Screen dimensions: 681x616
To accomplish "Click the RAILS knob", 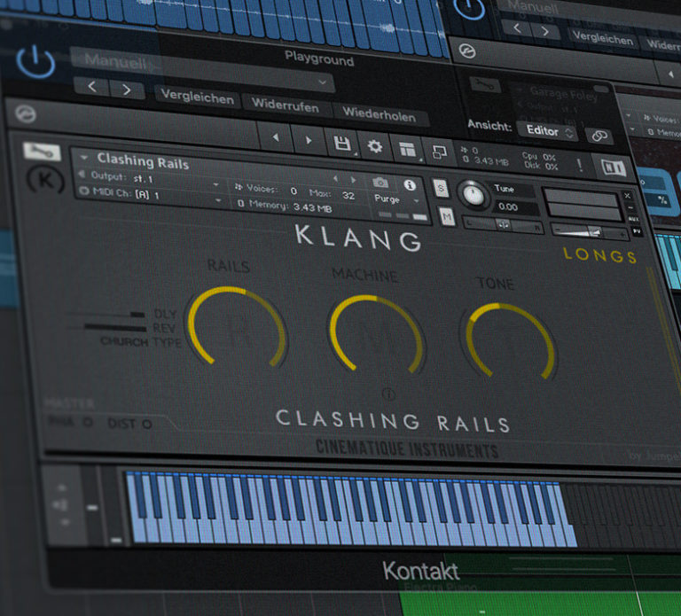I will pyautogui.click(x=237, y=327).
